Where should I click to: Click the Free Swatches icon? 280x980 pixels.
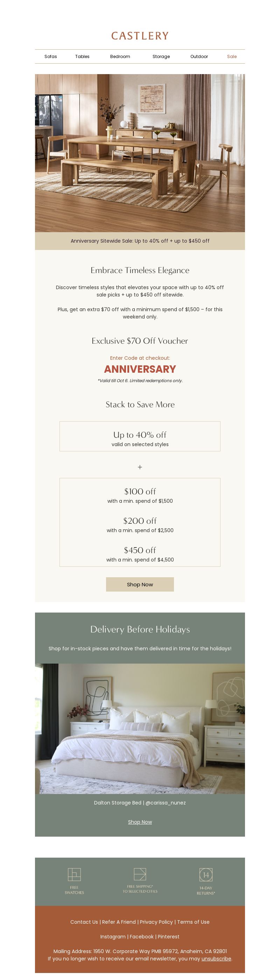click(74, 874)
